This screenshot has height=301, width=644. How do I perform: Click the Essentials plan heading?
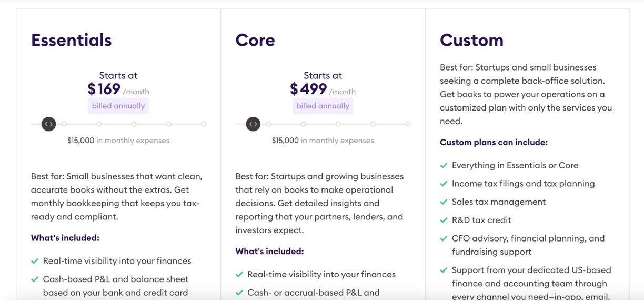(72, 41)
